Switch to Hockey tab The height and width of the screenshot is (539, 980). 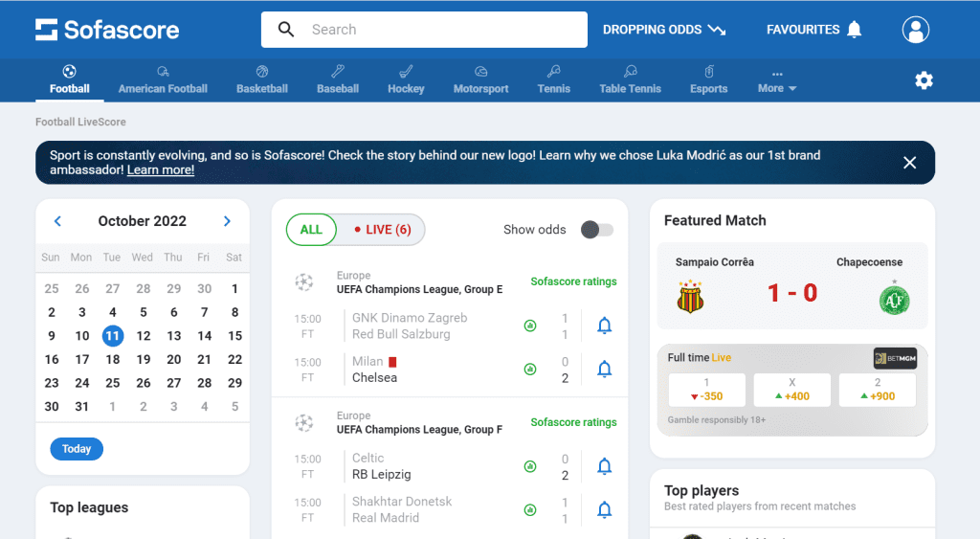(406, 80)
